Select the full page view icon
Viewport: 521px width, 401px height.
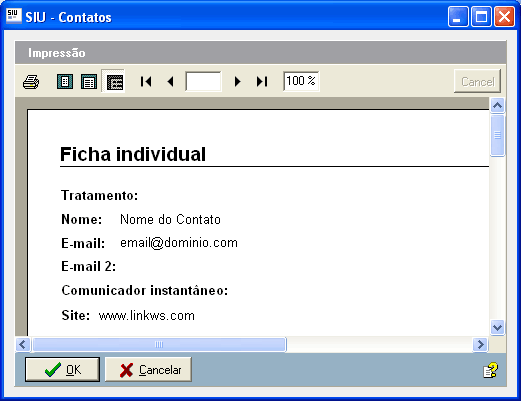pyautogui.click(x=65, y=82)
